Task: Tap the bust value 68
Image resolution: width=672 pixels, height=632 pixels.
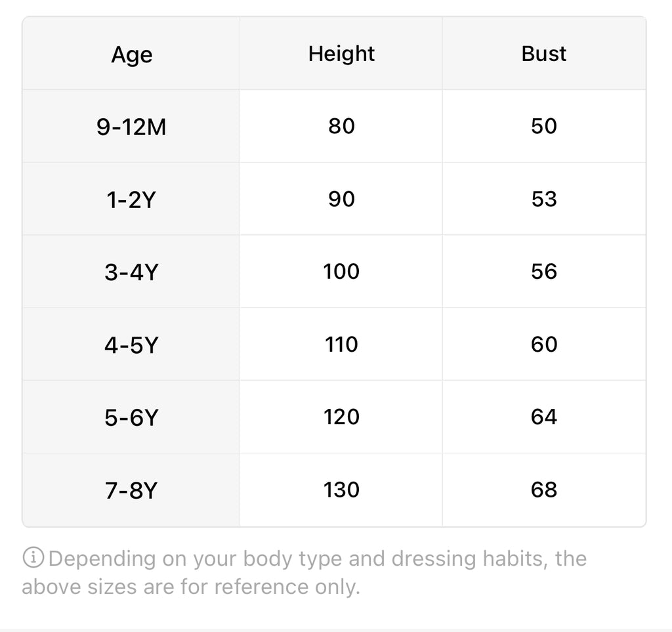Action: pos(543,490)
